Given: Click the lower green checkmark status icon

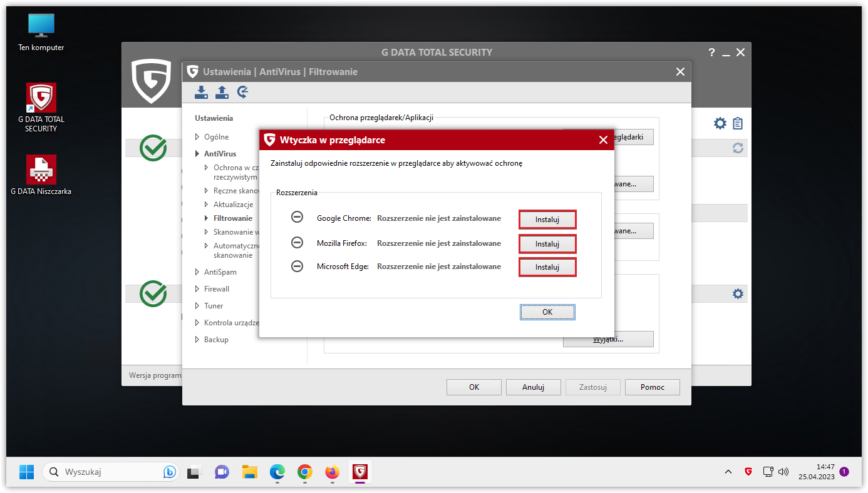Looking at the screenshot, I should click(153, 293).
